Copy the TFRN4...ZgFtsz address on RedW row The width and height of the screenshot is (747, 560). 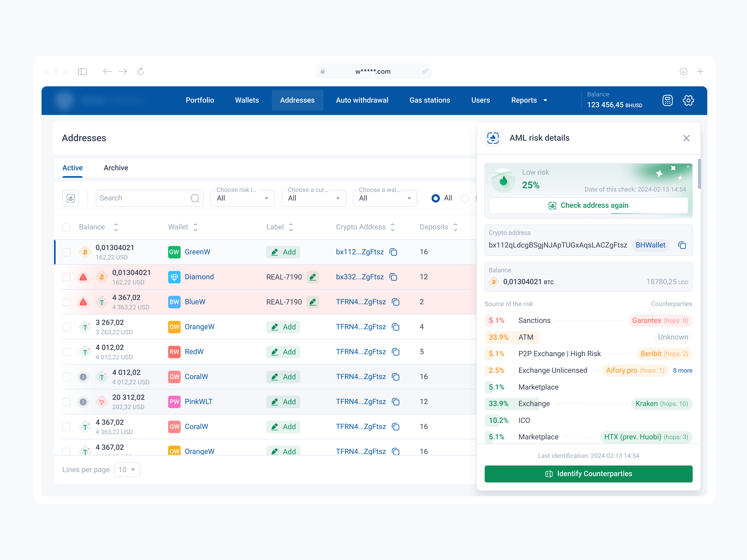pos(395,352)
